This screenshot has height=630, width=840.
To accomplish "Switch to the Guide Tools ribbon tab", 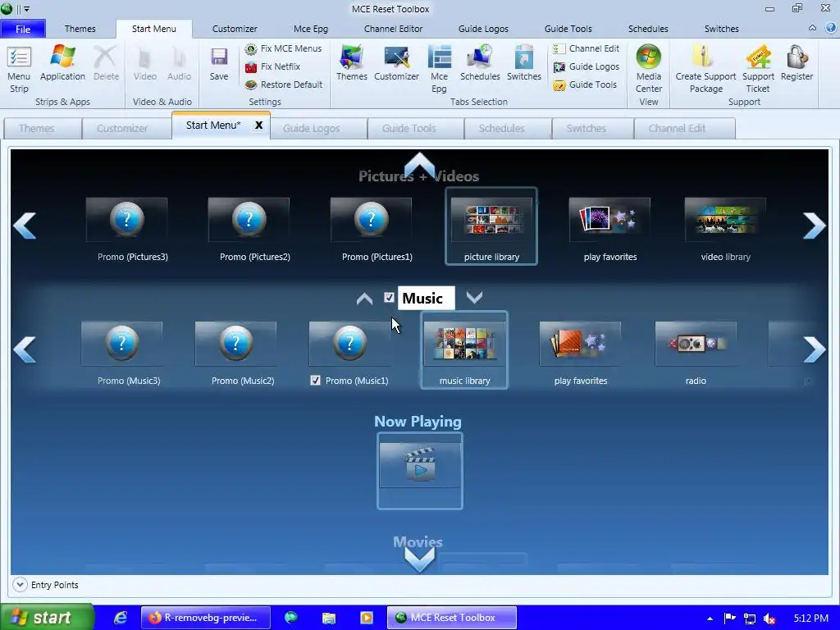I will click(x=568, y=29).
